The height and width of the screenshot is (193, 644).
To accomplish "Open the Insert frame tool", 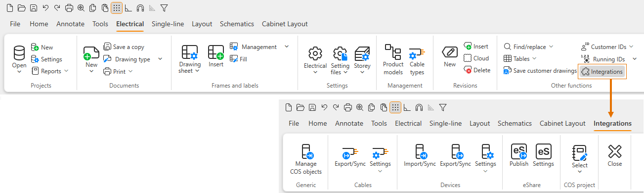I will tap(216, 56).
